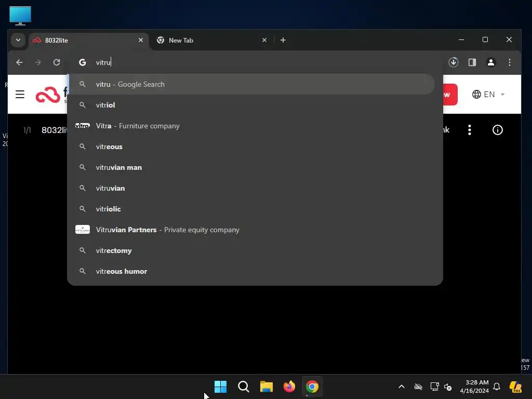Click the display connection tray icon
This screenshot has height=399, width=532.
[x=434, y=387]
